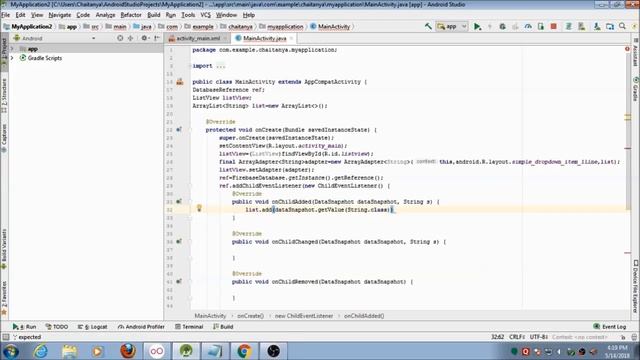Run the app with the green play icon

pyautogui.click(x=477, y=27)
